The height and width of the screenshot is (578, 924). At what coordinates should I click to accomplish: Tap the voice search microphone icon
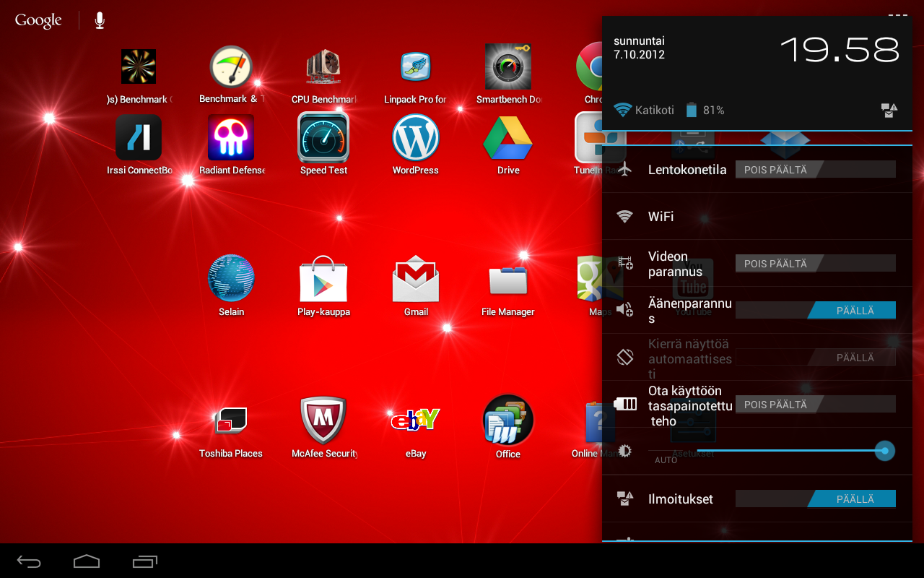[100, 20]
